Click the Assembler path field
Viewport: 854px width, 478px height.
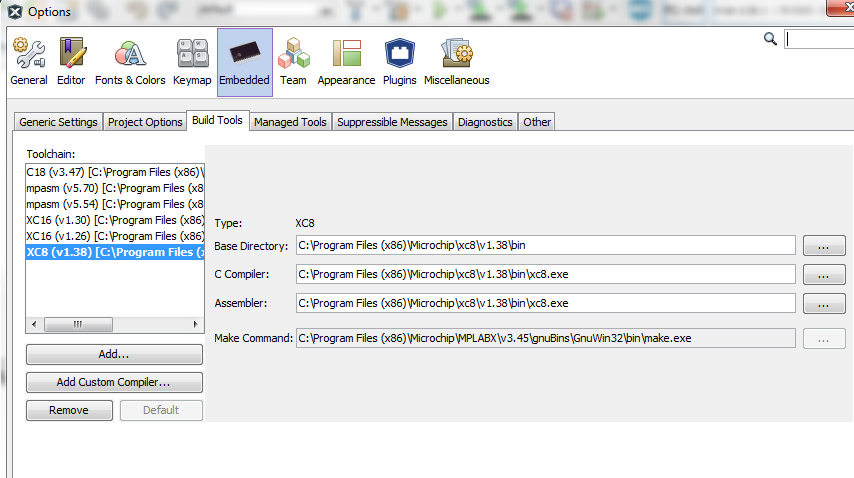coord(546,303)
